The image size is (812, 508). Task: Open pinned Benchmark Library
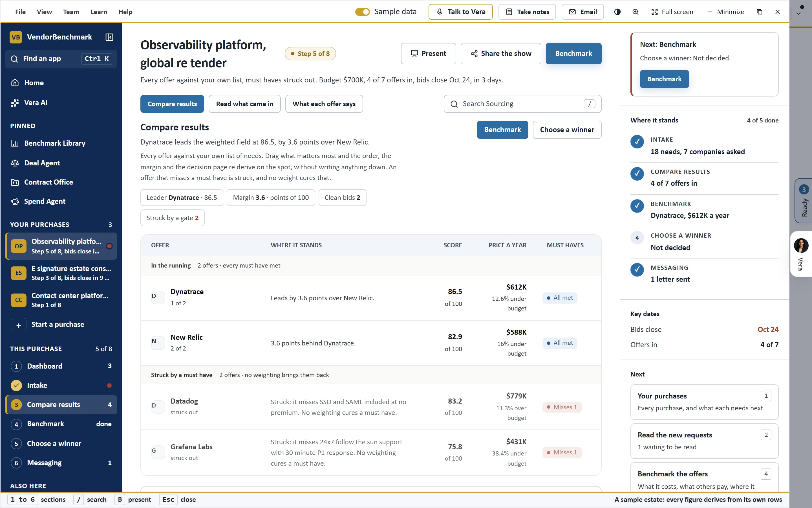click(x=61, y=143)
